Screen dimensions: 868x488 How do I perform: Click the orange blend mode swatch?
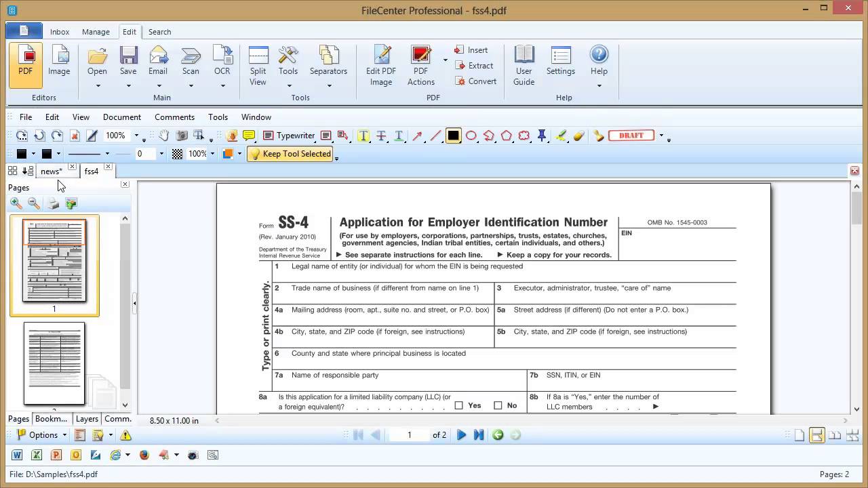pyautogui.click(x=228, y=154)
